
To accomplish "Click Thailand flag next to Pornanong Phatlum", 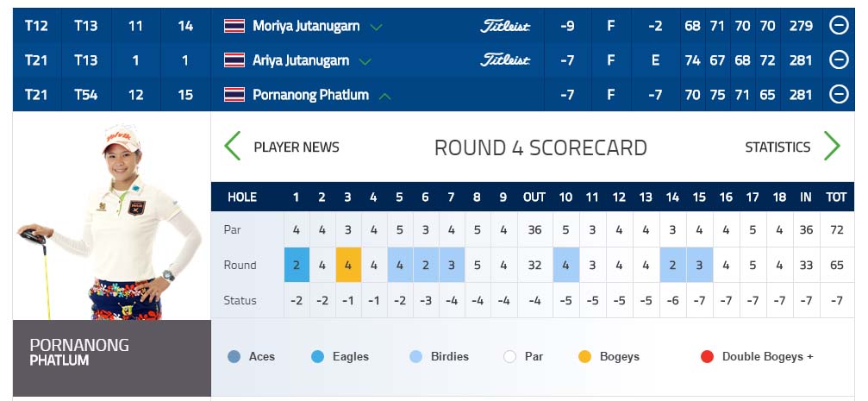I will pyautogui.click(x=234, y=95).
